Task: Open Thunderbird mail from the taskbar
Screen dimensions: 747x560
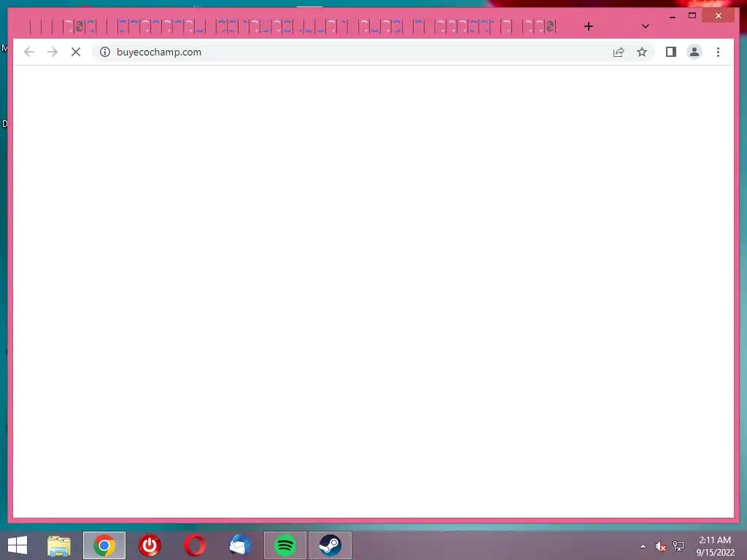Action: coord(240,545)
